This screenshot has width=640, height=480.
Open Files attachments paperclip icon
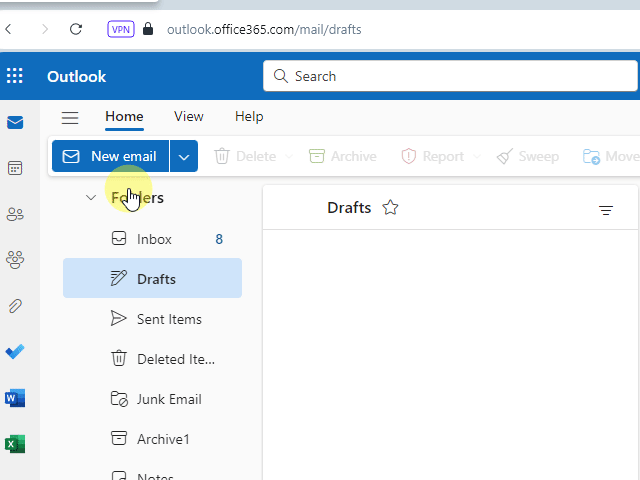15,306
